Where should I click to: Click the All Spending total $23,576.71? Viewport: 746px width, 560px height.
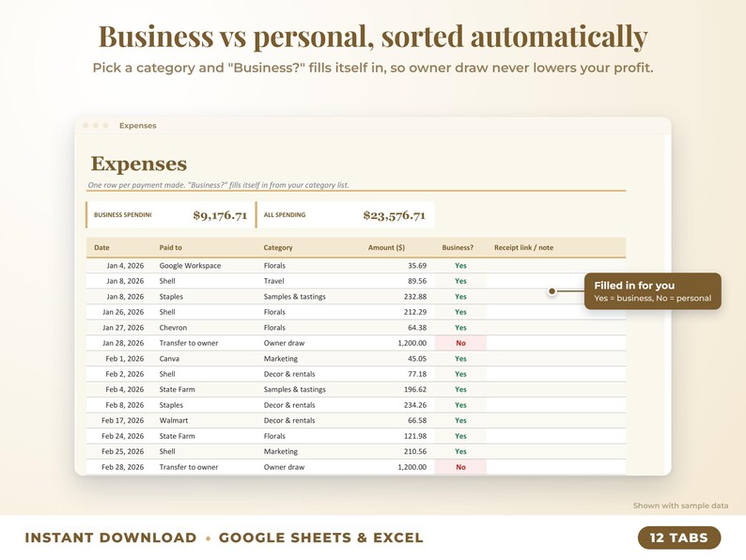point(394,215)
